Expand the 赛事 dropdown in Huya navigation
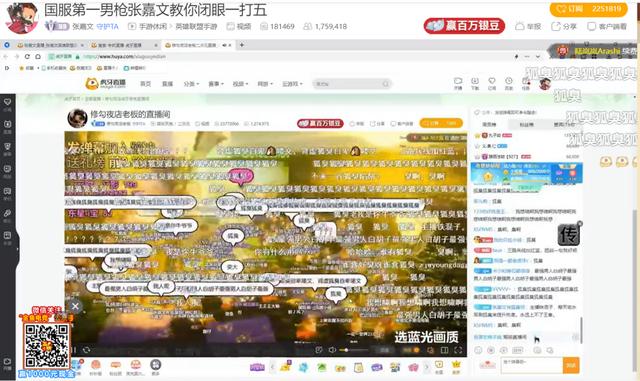Viewport: 640px width, 381px height. tap(216, 84)
